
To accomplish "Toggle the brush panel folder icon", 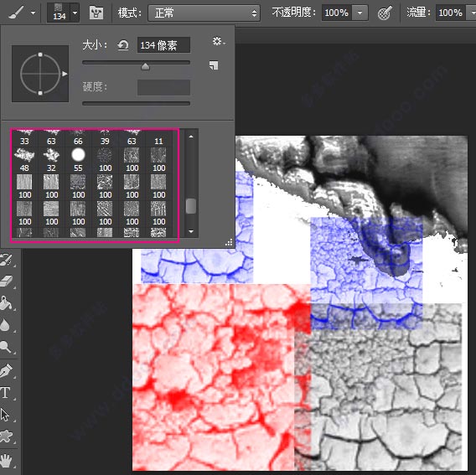I will [x=96, y=13].
